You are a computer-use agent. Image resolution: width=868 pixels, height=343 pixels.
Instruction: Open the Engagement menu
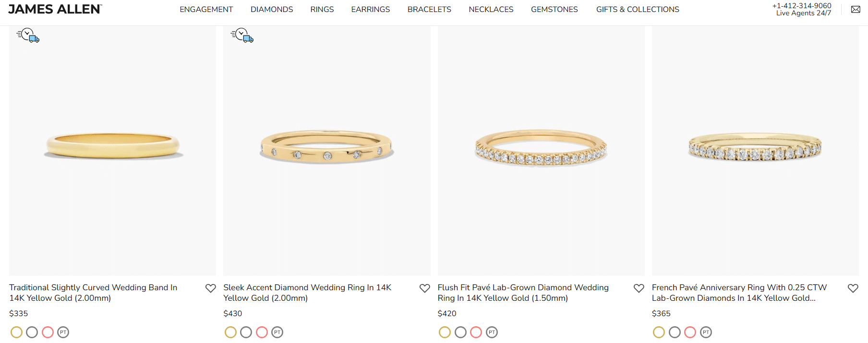tap(206, 10)
